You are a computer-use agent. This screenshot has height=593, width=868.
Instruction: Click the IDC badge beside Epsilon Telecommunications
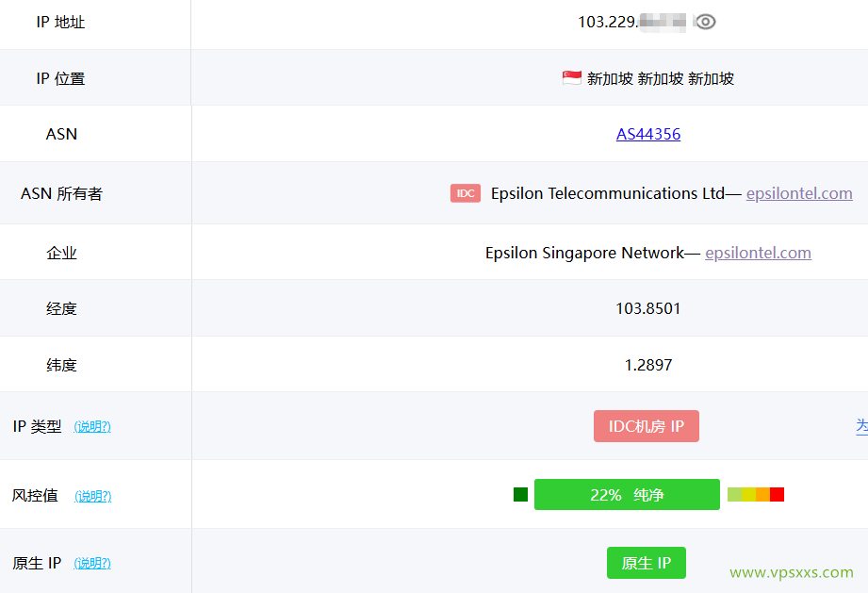click(465, 192)
